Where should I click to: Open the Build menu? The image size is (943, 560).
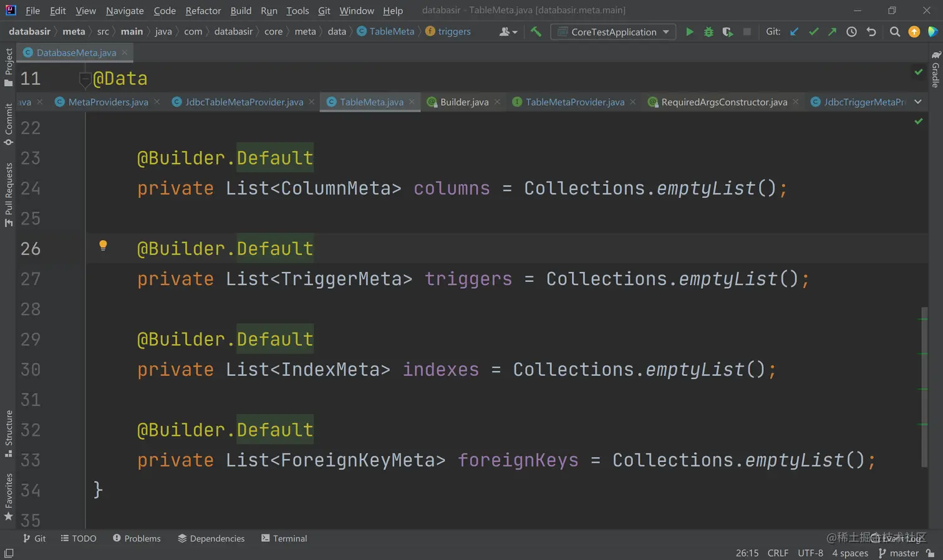click(241, 11)
